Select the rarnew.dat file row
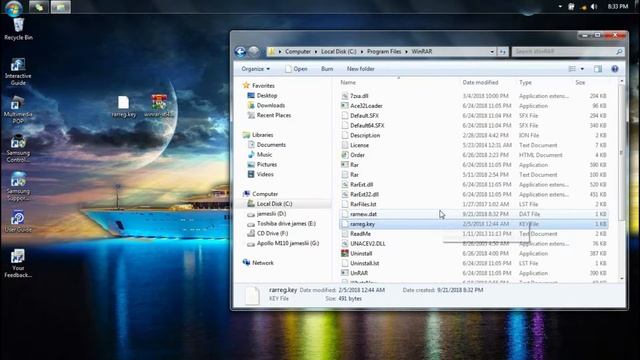 coord(473,214)
